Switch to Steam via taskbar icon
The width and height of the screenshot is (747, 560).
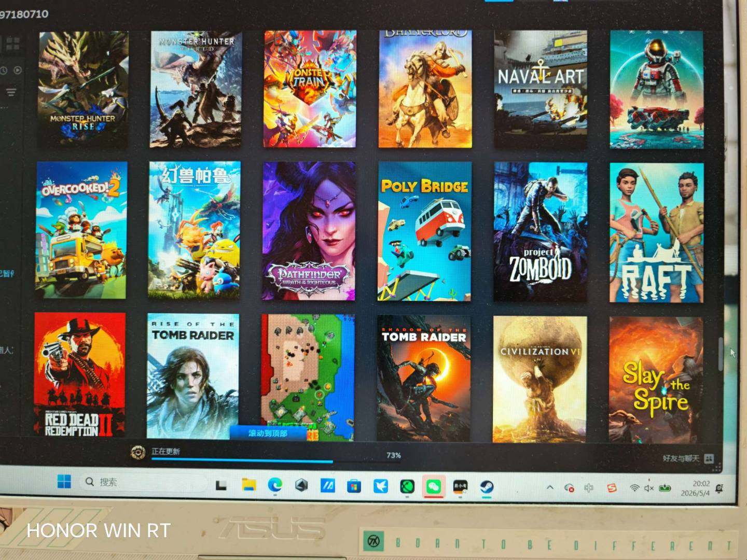[x=486, y=487]
